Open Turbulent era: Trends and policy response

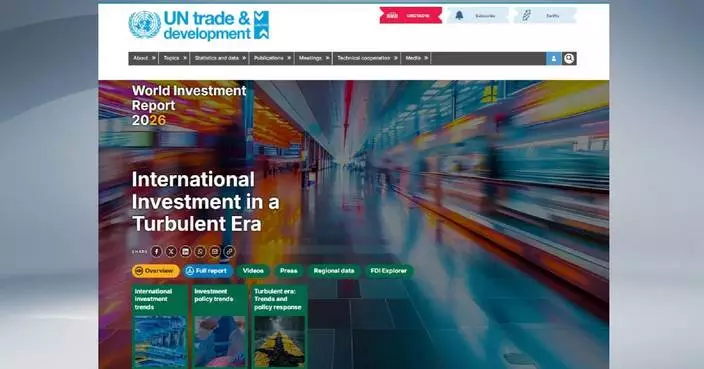(277, 299)
